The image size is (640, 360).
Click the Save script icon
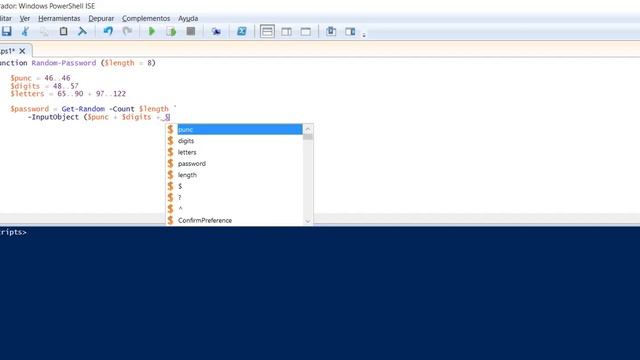6,31
